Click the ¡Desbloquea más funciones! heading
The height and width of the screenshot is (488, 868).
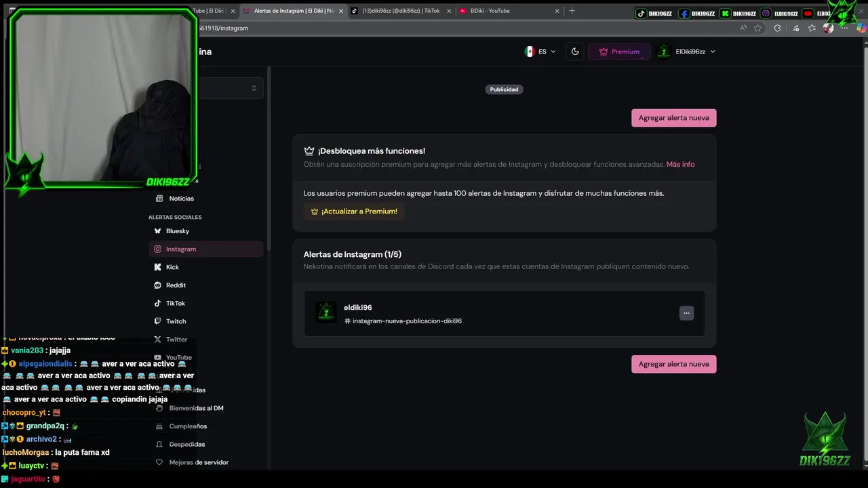(x=372, y=150)
